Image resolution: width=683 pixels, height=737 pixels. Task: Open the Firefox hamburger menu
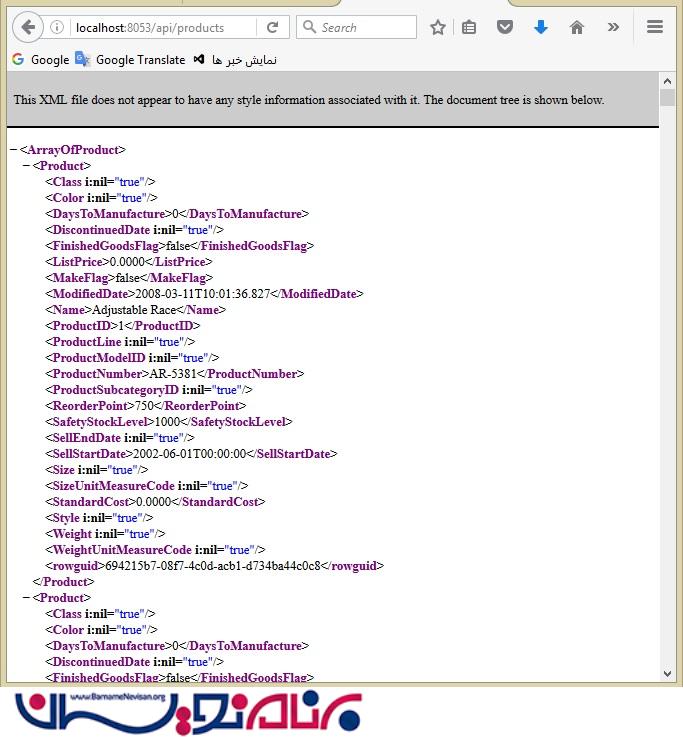click(x=655, y=27)
